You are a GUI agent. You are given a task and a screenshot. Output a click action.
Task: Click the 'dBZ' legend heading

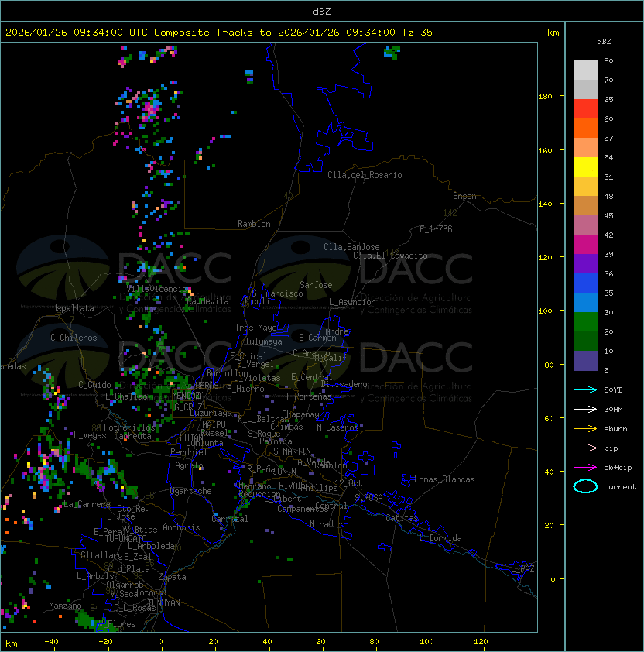click(x=604, y=42)
